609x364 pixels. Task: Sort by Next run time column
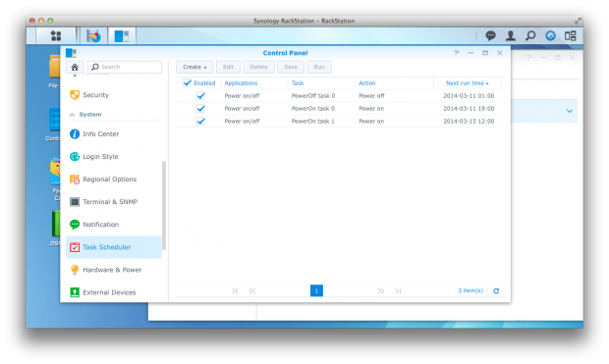(467, 83)
